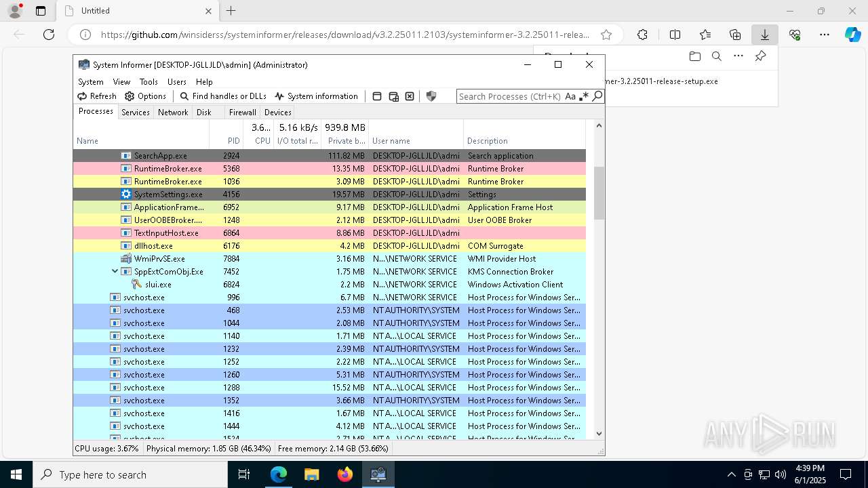Select TextInputHost.exe process row
Image resolution: width=868 pixels, height=488 pixels.
tap(330, 233)
